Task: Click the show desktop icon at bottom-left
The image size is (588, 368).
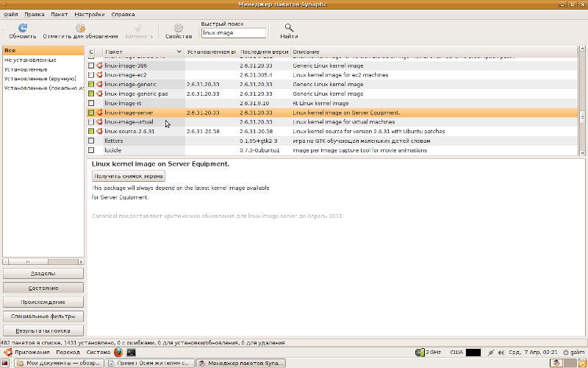Action: [x=6, y=363]
